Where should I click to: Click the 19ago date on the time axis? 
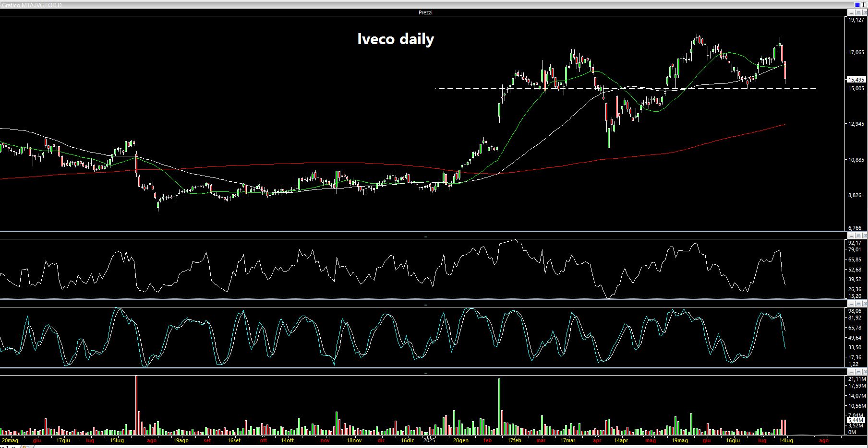pyautogui.click(x=181, y=440)
